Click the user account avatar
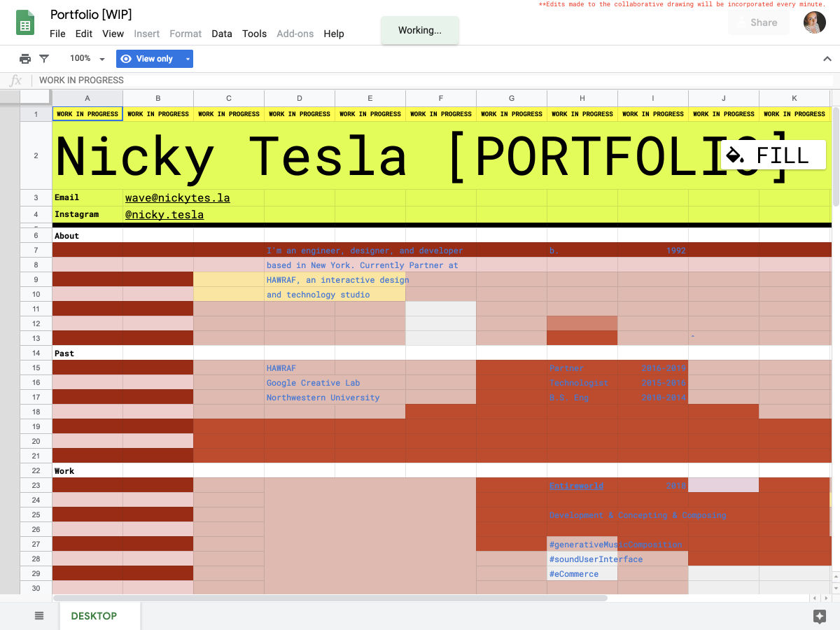 tap(815, 22)
